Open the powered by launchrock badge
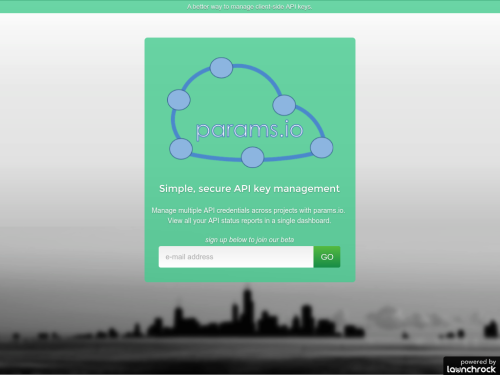500x375 pixels. [x=471, y=366]
